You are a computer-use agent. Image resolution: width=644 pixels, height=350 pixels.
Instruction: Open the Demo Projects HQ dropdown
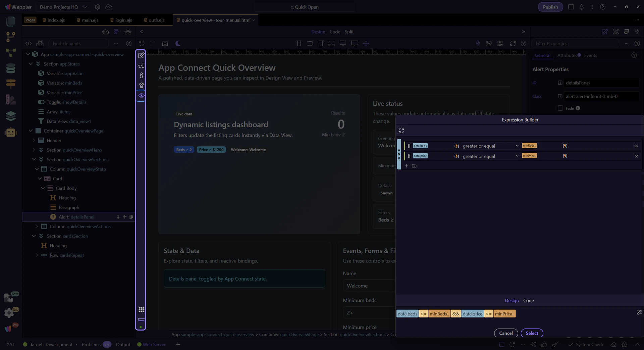point(63,7)
